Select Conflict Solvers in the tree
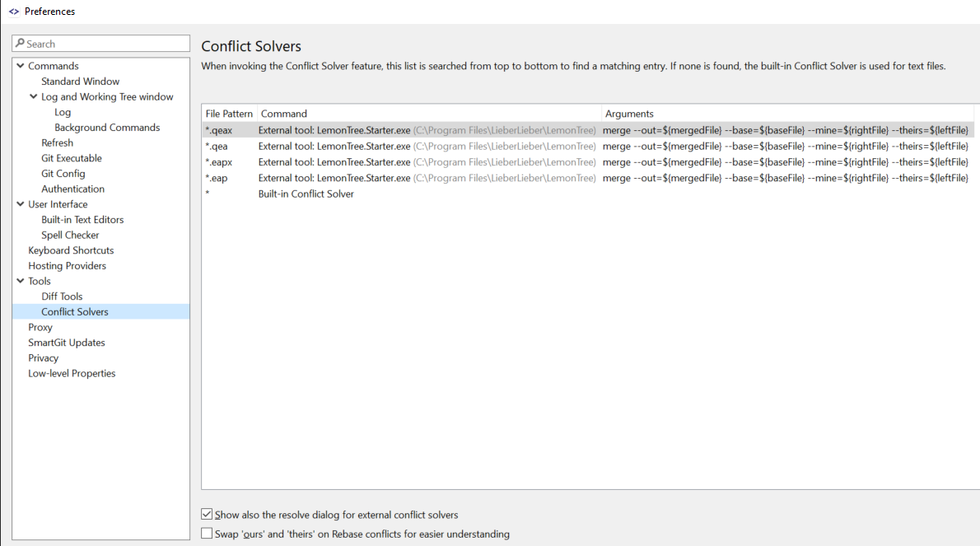980x546 pixels. [74, 312]
